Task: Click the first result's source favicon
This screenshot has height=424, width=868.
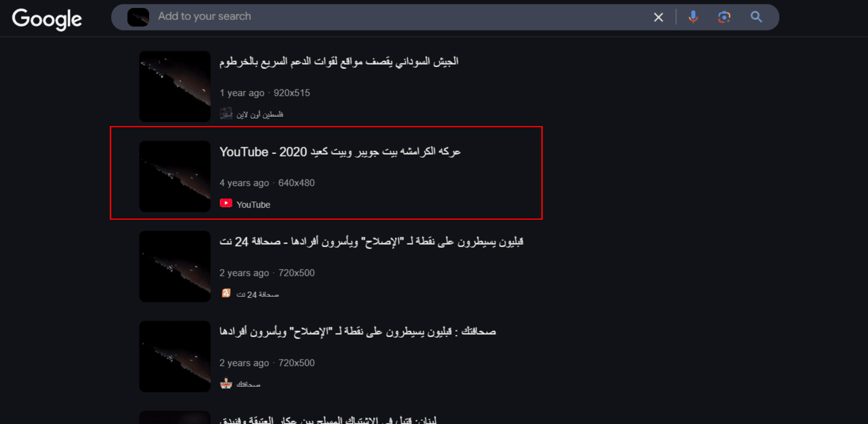Action: point(226,114)
